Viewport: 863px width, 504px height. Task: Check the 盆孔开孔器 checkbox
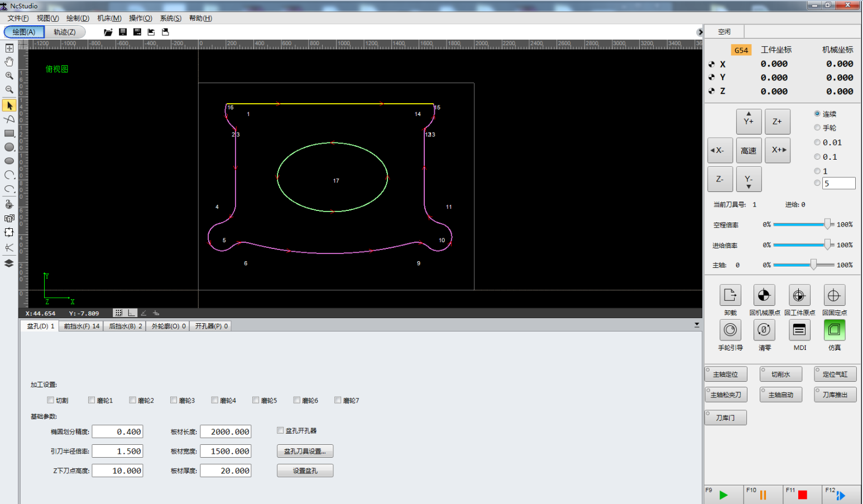[x=280, y=430]
